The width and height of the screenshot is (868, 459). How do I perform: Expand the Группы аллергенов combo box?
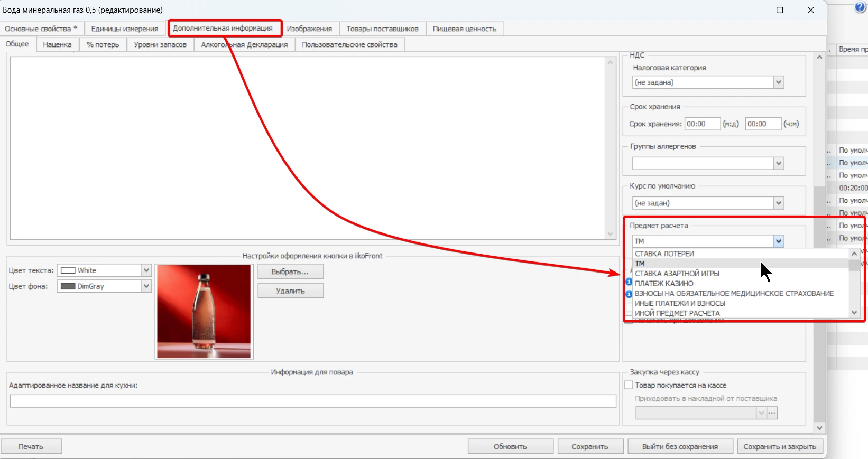pyautogui.click(x=778, y=163)
